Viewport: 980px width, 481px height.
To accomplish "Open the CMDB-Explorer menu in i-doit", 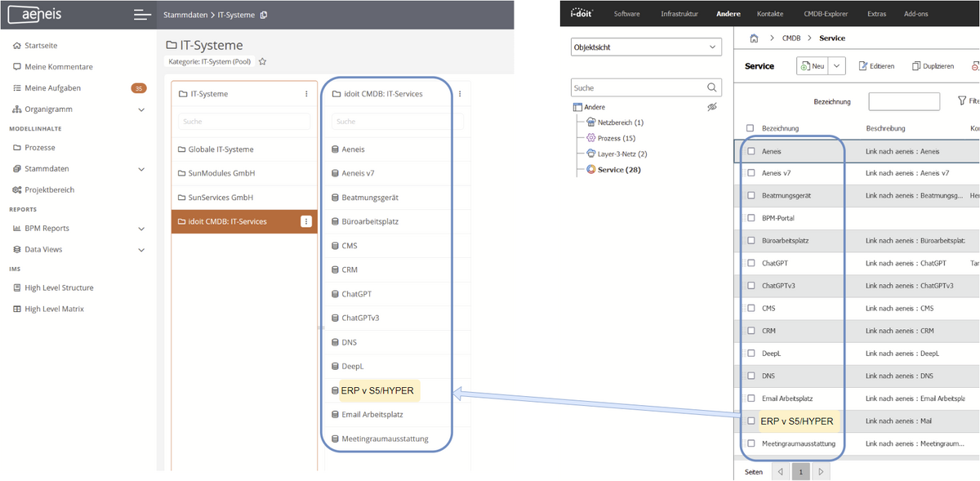I will point(827,14).
